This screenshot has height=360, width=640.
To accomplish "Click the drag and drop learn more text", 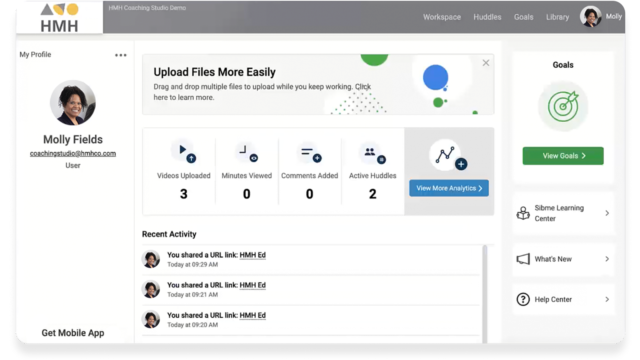I will [x=262, y=92].
